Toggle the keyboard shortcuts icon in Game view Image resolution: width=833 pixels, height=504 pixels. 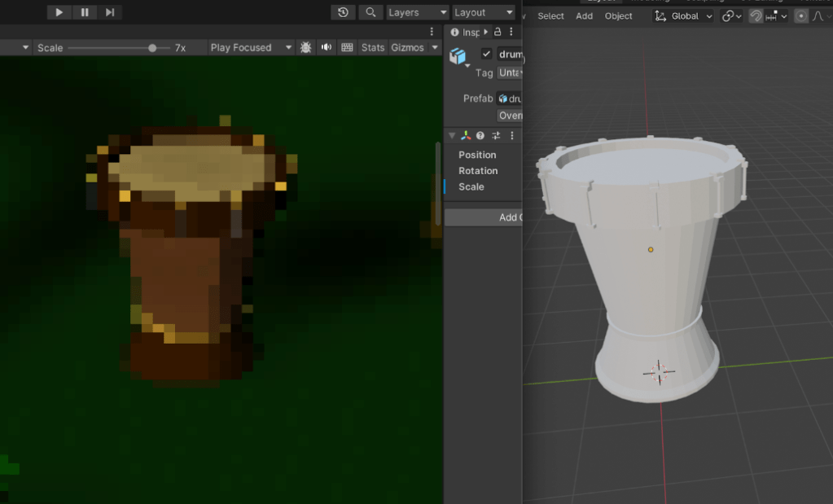tap(347, 47)
